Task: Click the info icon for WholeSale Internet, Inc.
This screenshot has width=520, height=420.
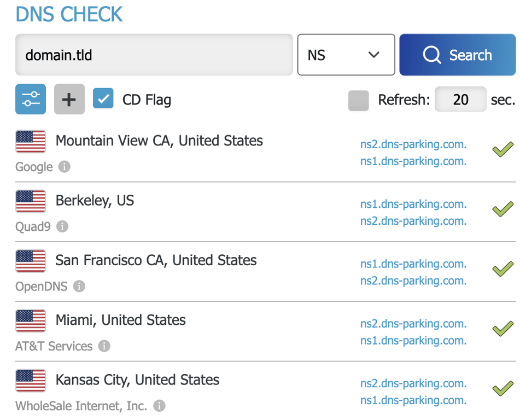Action: tap(159, 406)
